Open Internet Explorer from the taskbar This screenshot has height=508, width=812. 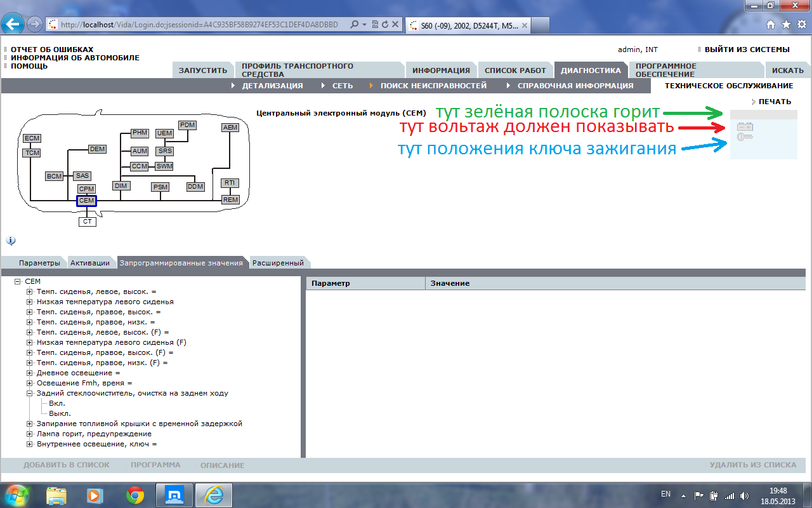coord(214,495)
